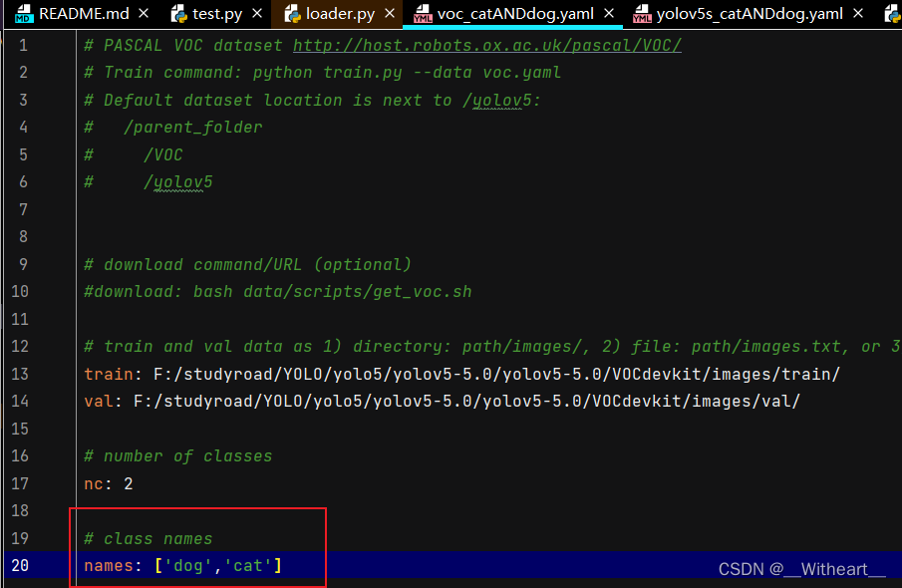This screenshot has width=902, height=588.
Task: Click the 'download command/URL (optional)' comment
Action: [x=248, y=265]
